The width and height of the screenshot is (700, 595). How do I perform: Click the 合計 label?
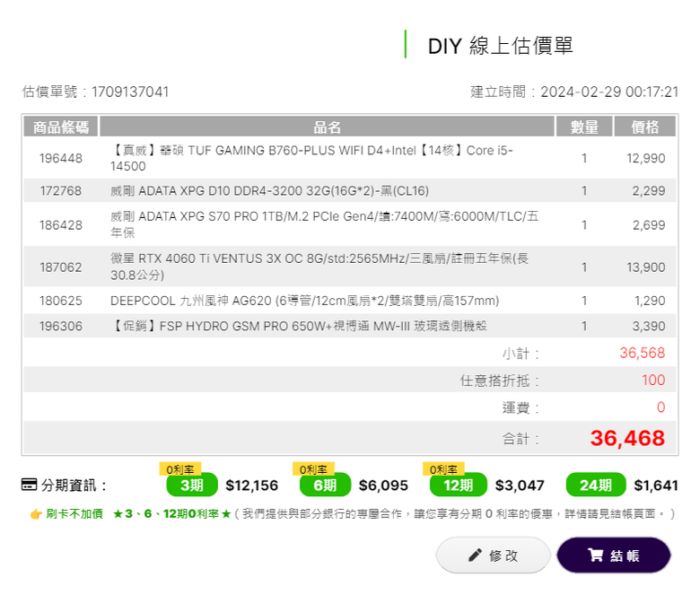521,439
